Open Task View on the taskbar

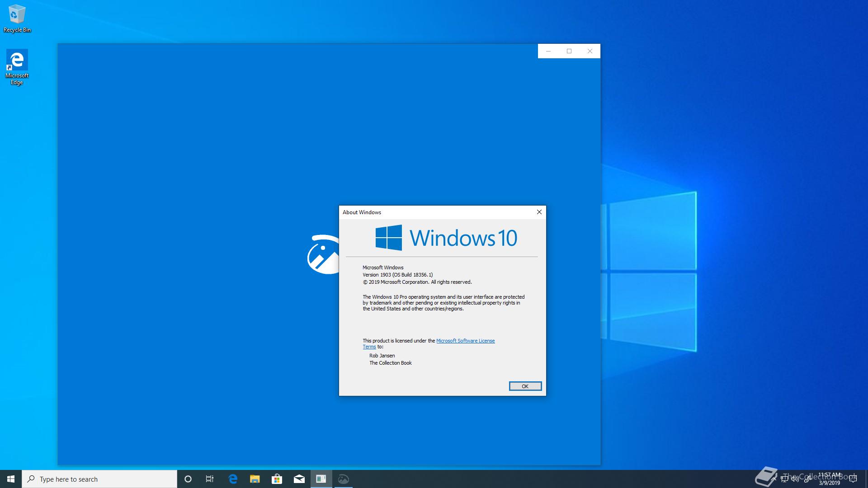pos(210,479)
